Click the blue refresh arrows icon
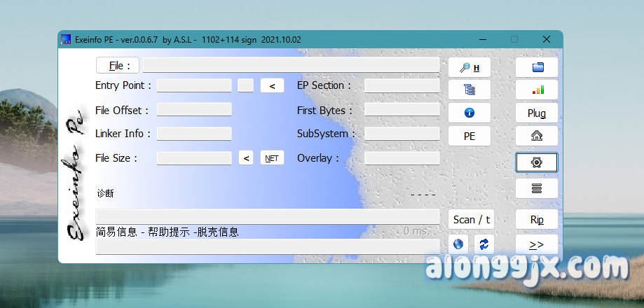The height and width of the screenshot is (308, 644). tap(484, 244)
